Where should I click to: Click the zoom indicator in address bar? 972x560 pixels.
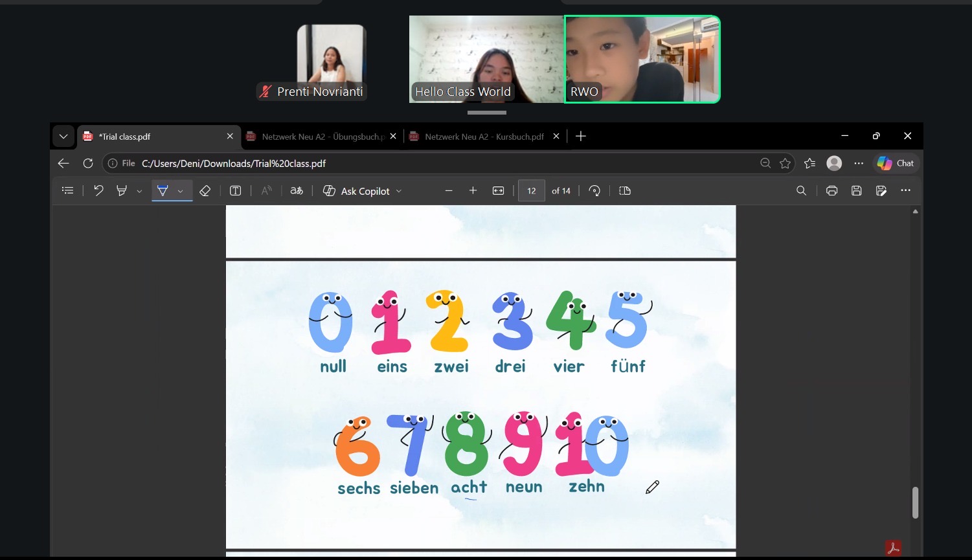765,164
